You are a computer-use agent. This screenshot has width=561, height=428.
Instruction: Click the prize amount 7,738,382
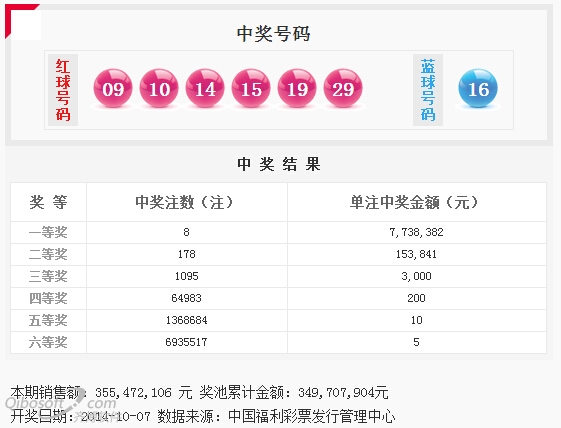tap(416, 232)
